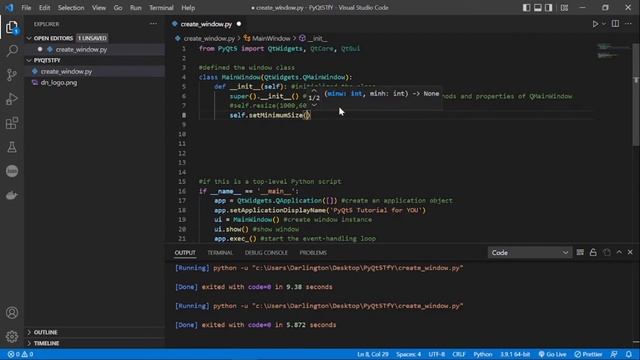Viewport: 640px width, 360px height.
Task: Click __init__ breadcrumb
Action: coord(318,38)
